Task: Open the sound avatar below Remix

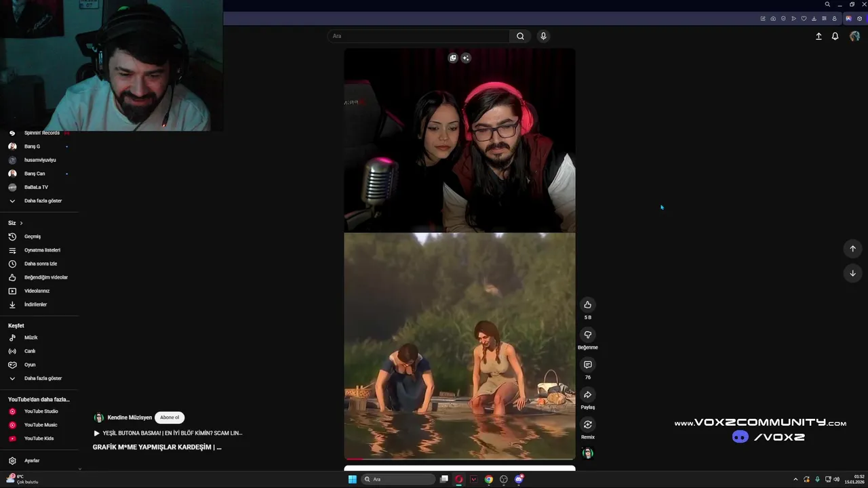Action: click(x=588, y=453)
